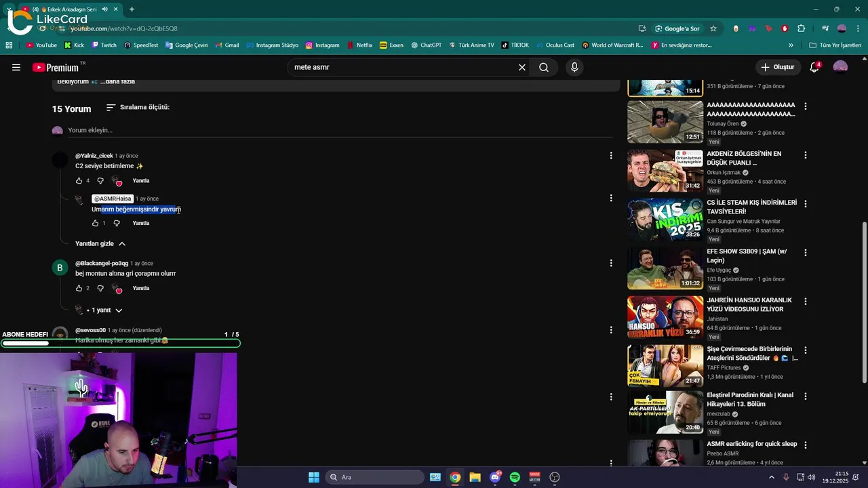The image size is (868, 488).
Task: Open the notifications bell
Action: click(814, 67)
